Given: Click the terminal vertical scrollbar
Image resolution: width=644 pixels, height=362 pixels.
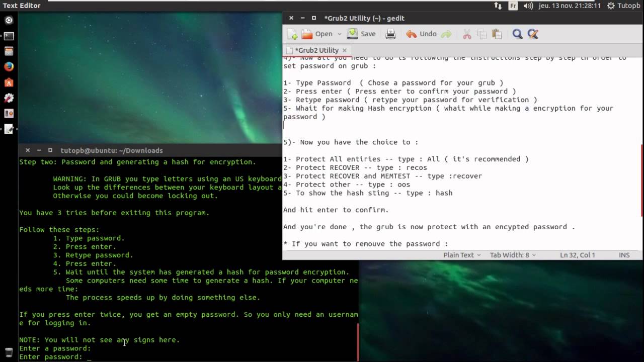Looking at the screenshot, I should coord(358,342).
